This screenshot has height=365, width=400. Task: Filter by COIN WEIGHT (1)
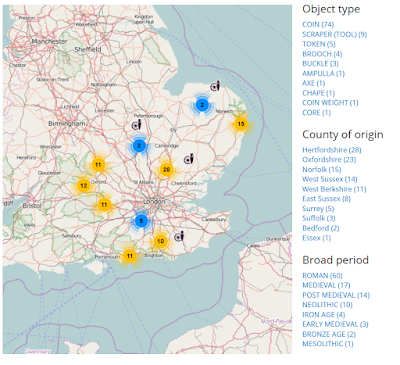330,103
